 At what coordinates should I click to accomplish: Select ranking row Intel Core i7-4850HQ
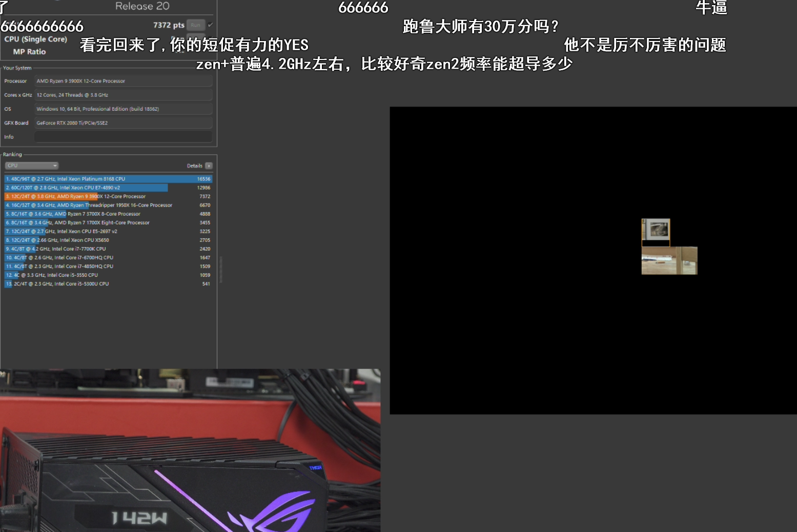(x=108, y=266)
